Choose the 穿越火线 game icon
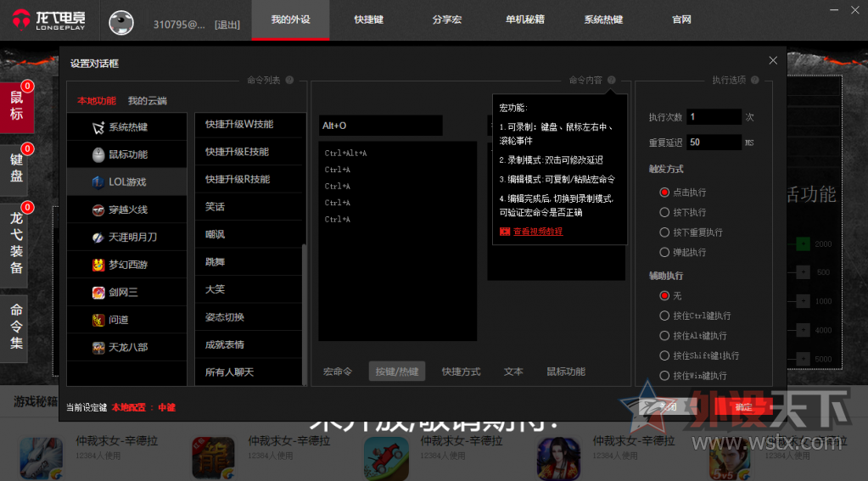The height and width of the screenshot is (481, 868). click(x=99, y=210)
